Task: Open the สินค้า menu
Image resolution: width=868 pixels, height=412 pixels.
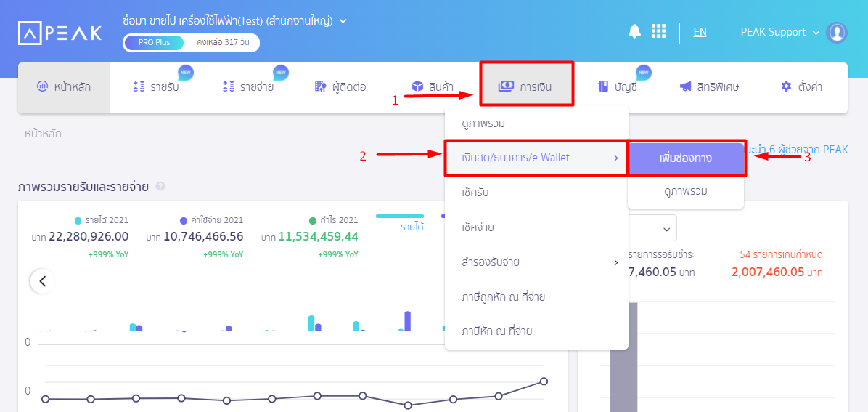Action: 433,87
